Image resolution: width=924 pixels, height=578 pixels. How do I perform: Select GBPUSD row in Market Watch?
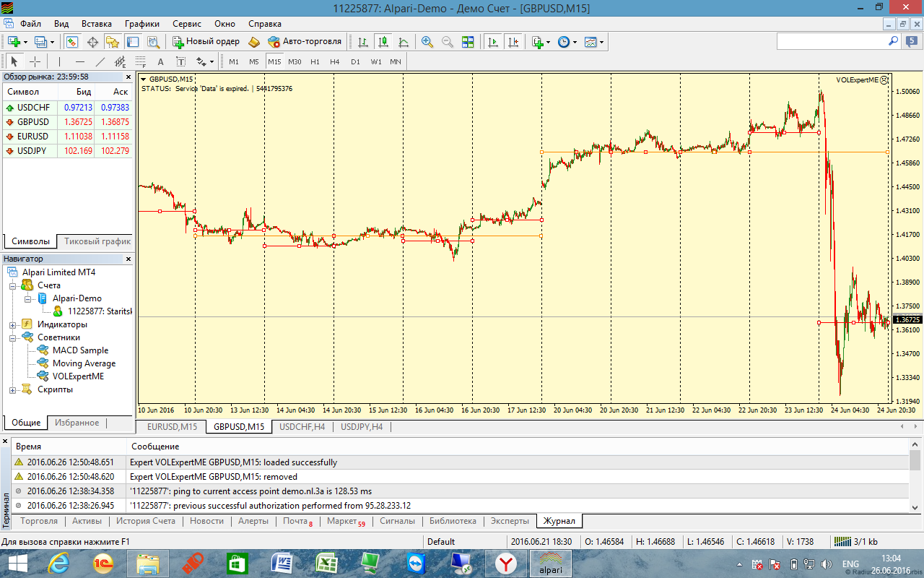tap(68, 122)
